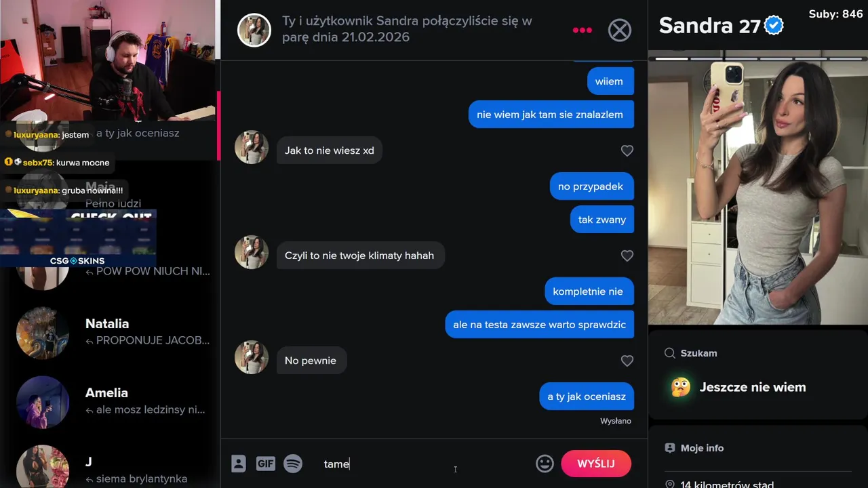Click the Szukam search icon
Image resolution: width=868 pixels, height=488 pixels.
pyautogui.click(x=670, y=353)
